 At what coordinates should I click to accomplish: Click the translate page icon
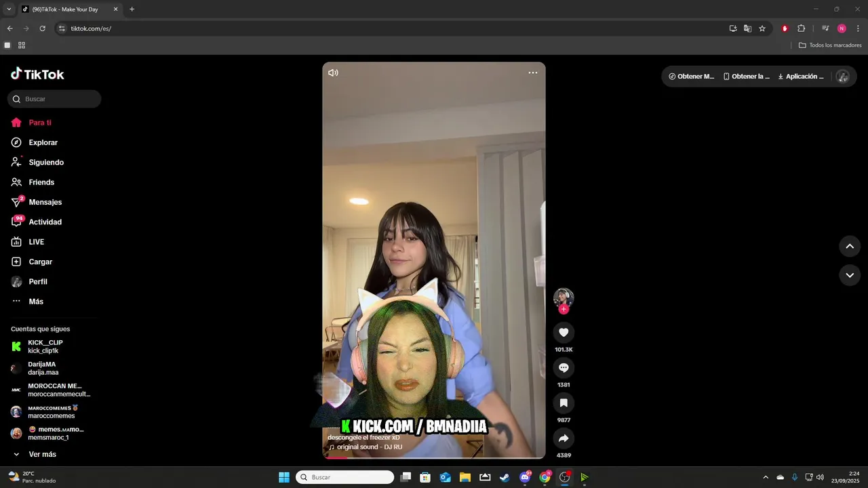click(747, 28)
